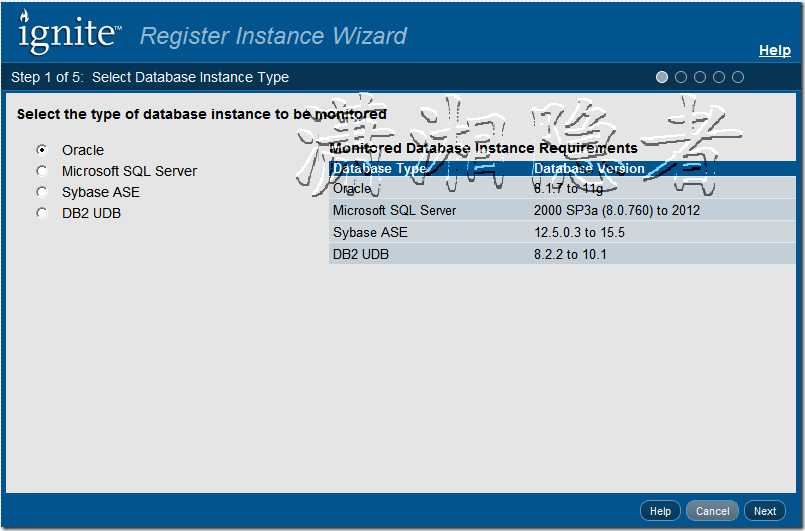805x531 pixels.
Task: Choose the Sybase ASE radio button
Action: click(x=42, y=192)
